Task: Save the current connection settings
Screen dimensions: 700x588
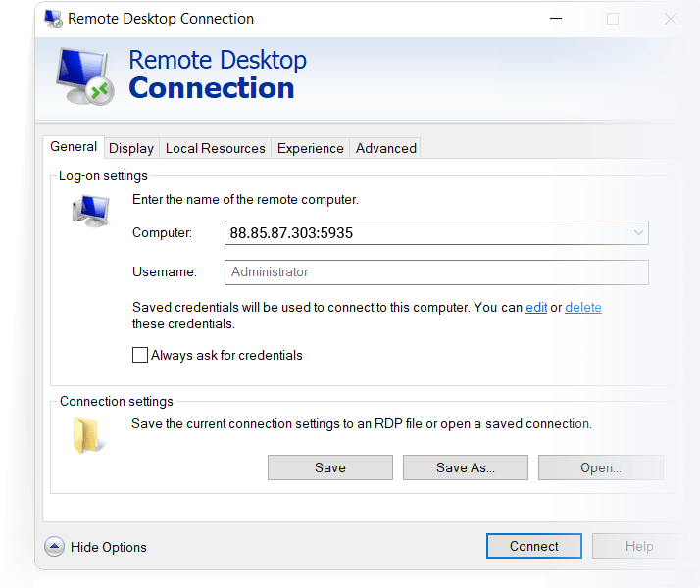Action: coord(330,467)
